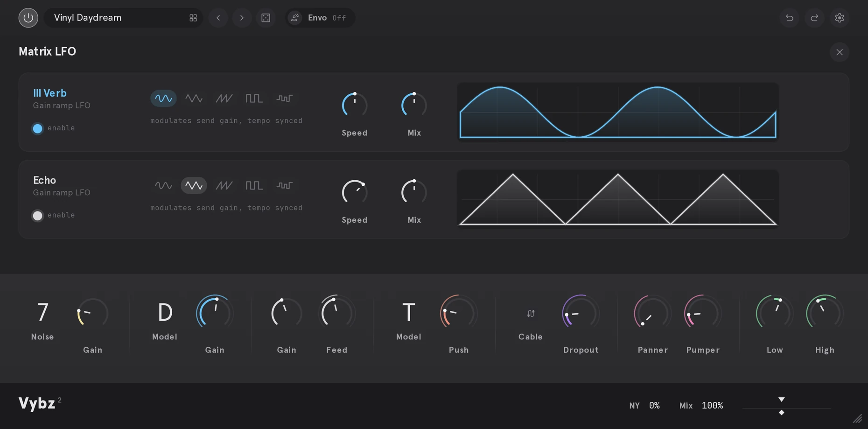Select random step wave for Echo
Screen dimensions: 868x429
[x=285, y=186]
